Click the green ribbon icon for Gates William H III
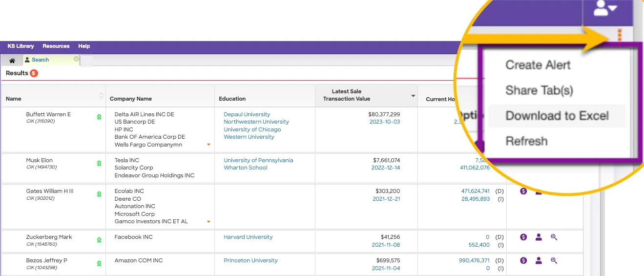Image resolution: width=644 pixels, height=276 pixels. [x=99, y=194]
